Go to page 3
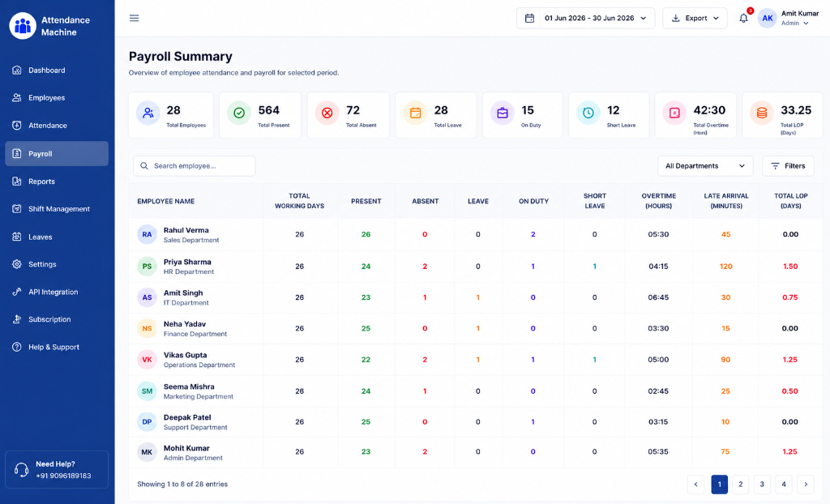This screenshot has width=830, height=504. tap(762, 484)
